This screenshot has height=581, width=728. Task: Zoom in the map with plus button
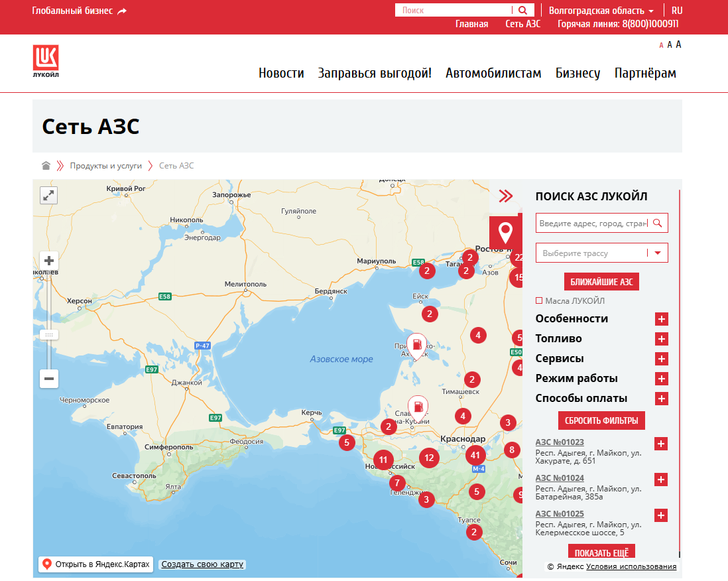point(49,261)
